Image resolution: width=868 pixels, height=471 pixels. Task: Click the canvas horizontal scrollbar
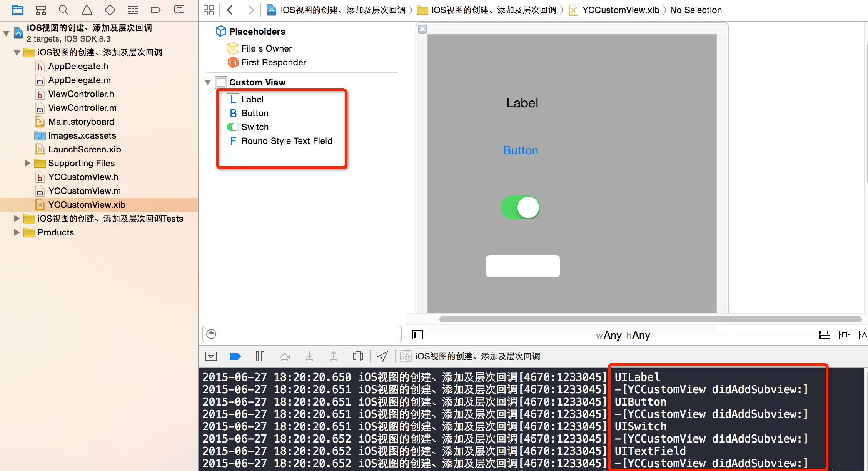point(650,319)
